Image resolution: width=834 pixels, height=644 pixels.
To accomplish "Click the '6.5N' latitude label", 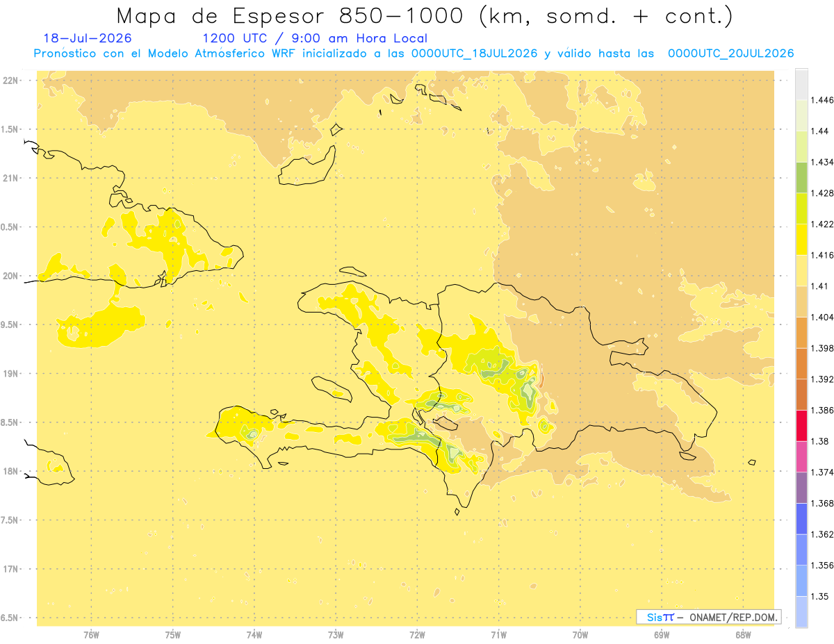I will point(10,618).
